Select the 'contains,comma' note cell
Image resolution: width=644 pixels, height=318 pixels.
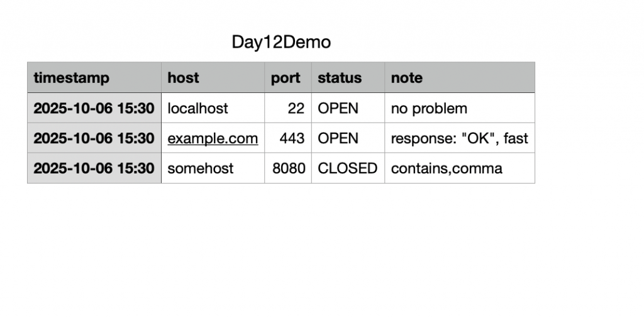point(460,168)
